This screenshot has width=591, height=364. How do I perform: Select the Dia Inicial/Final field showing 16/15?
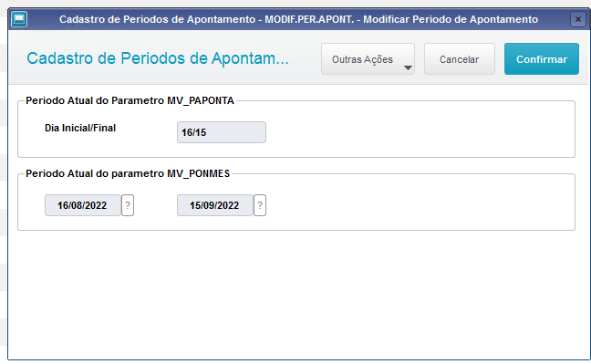pyautogui.click(x=222, y=132)
